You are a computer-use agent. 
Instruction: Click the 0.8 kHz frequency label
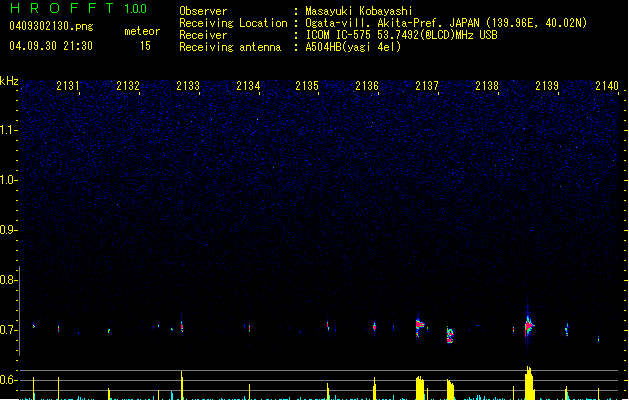8,280
